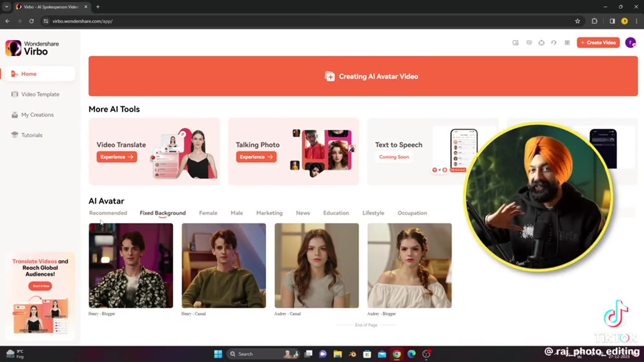Open File Explorer from the taskbar
644x362 pixels.
click(x=338, y=354)
